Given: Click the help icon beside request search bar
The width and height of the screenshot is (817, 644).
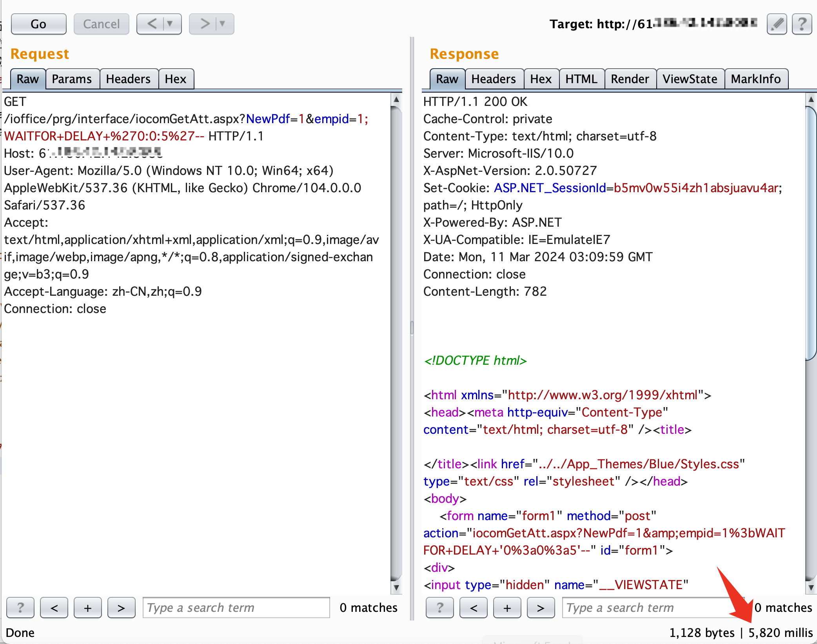Looking at the screenshot, I should (20, 608).
